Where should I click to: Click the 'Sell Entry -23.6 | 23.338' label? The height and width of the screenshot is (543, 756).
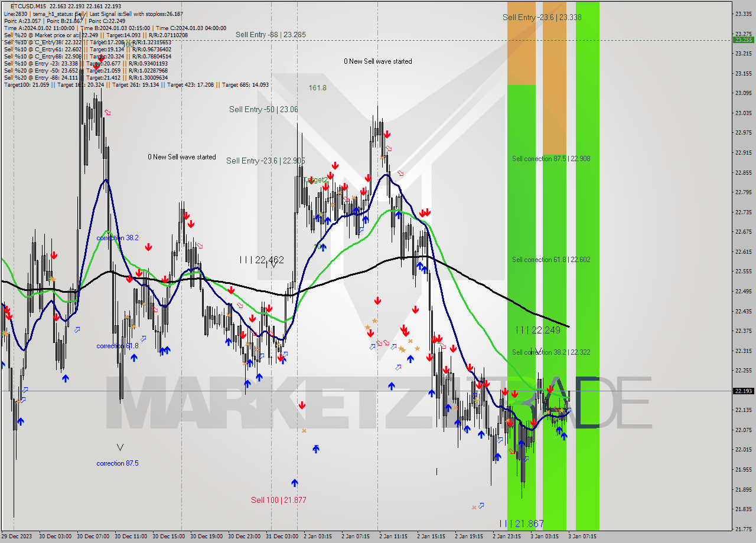point(542,17)
